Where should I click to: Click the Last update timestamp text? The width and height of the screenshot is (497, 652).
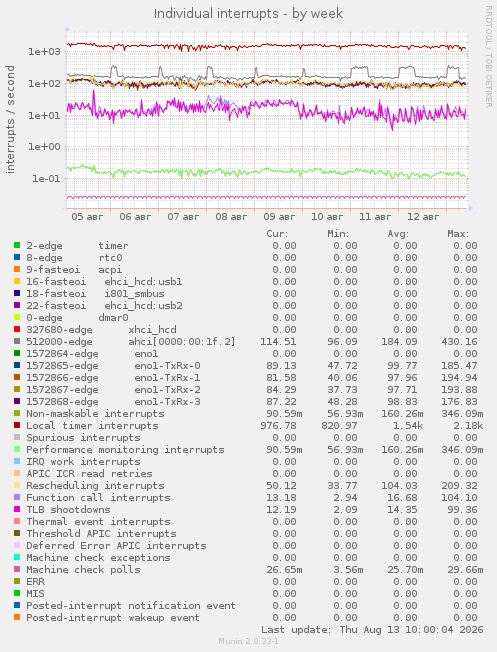point(372,630)
